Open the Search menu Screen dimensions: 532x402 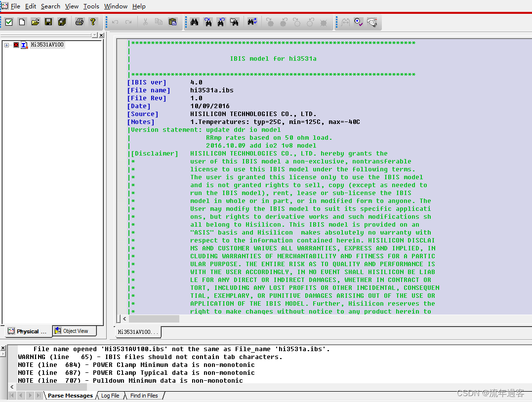tap(50, 6)
